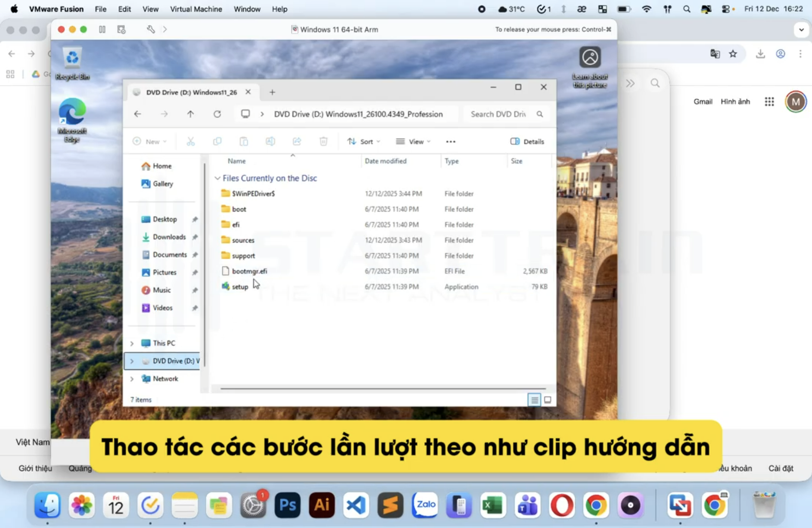Click the Delete trash icon in Explorer toolbar

pos(323,141)
